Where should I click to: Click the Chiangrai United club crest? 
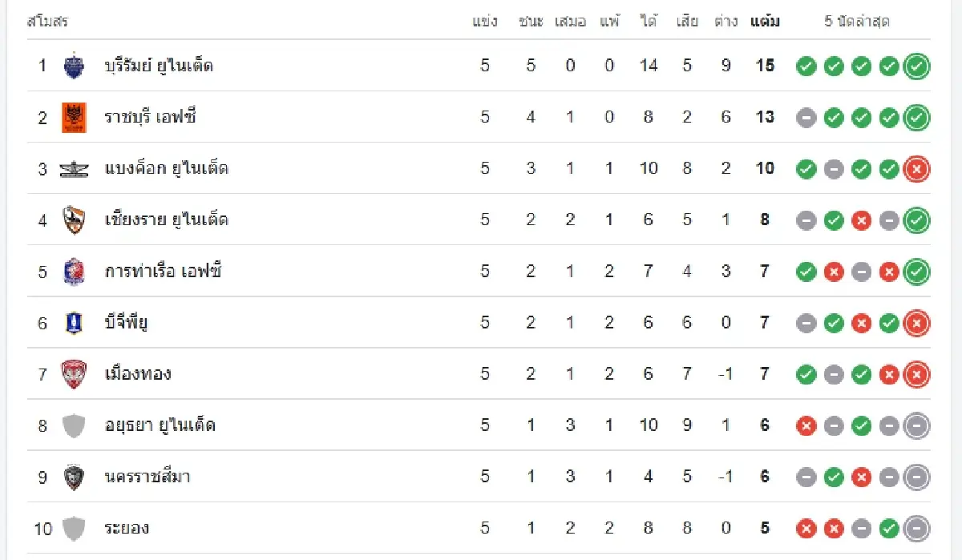tap(74, 220)
